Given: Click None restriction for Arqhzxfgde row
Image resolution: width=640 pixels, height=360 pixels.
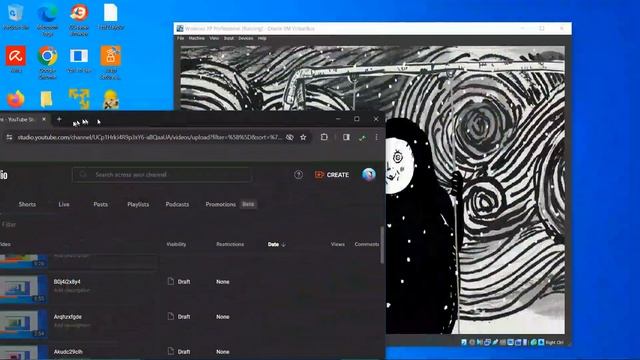Looking at the screenshot, I should [x=222, y=317].
